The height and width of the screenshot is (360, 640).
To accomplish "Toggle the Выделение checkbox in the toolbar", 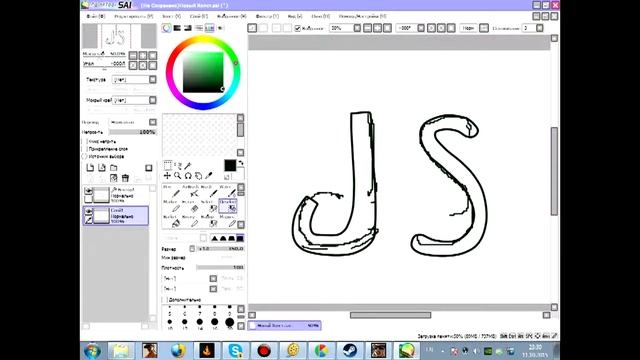I will (298, 28).
